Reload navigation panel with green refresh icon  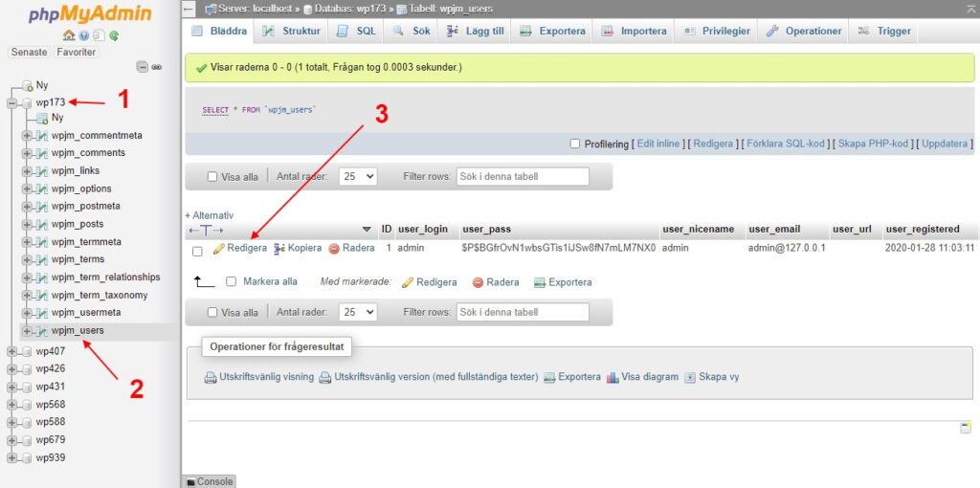click(x=114, y=35)
